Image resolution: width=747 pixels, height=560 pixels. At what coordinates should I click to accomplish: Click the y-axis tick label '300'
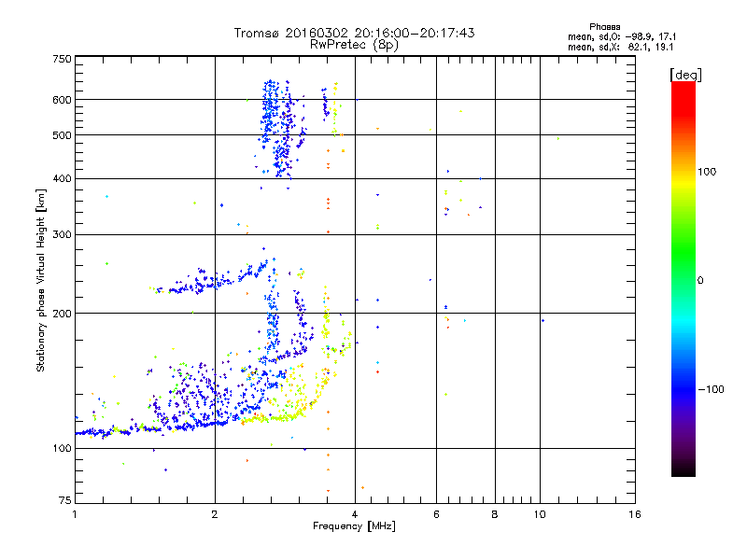pos(62,234)
